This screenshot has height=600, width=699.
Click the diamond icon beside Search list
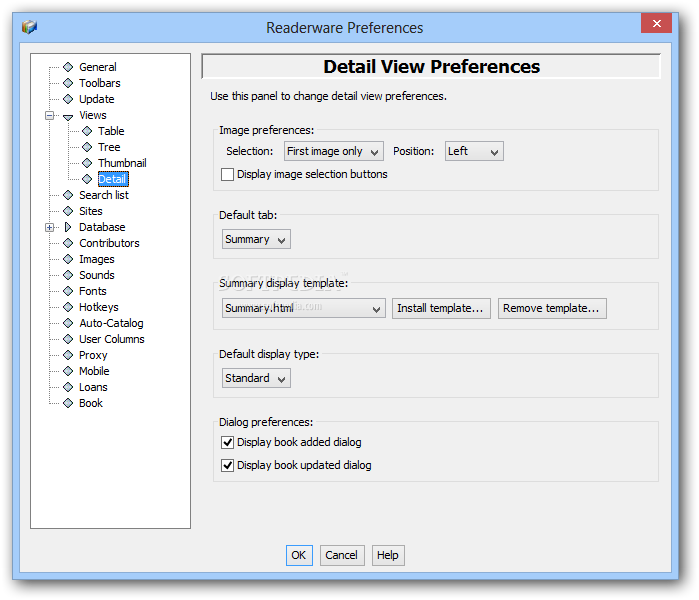[68, 195]
